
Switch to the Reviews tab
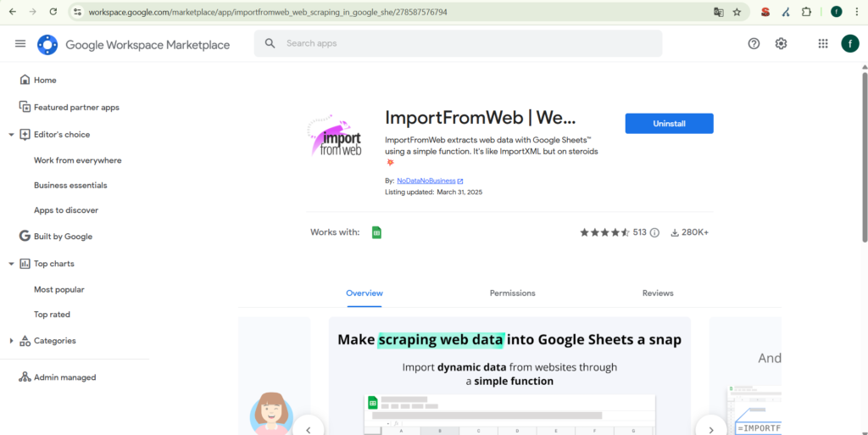click(658, 293)
